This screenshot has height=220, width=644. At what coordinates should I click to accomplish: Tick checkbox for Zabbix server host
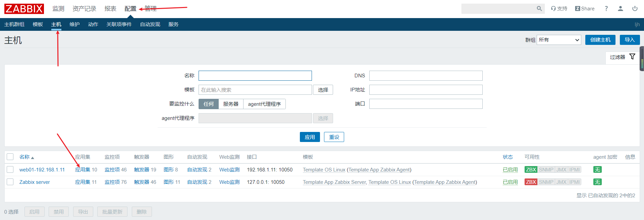tap(10, 182)
